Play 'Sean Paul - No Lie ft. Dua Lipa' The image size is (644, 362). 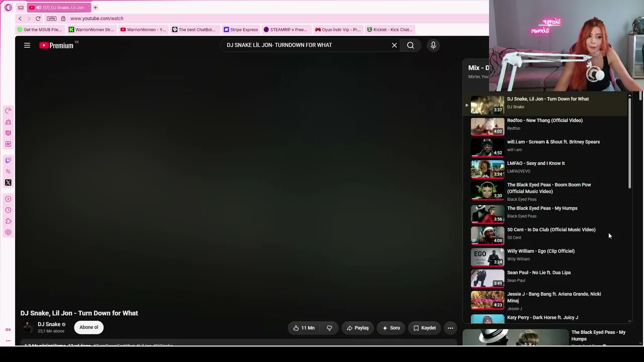coord(546,279)
